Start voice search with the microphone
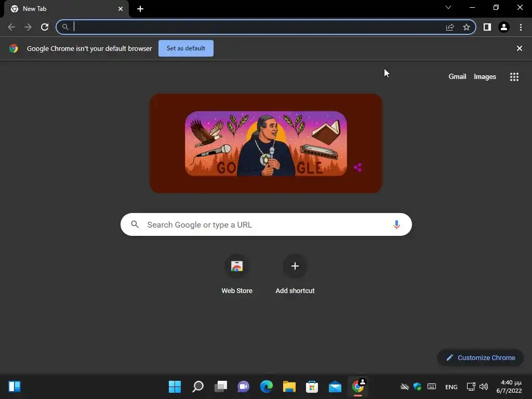532x399 pixels. 396,224
